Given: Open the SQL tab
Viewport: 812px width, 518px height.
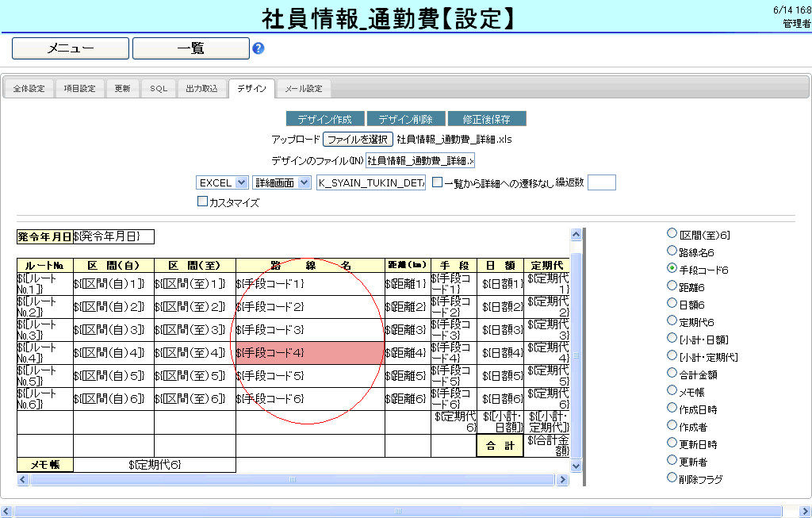Looking at the screenshot, I should pyautogui.click(x=159, y=89).
